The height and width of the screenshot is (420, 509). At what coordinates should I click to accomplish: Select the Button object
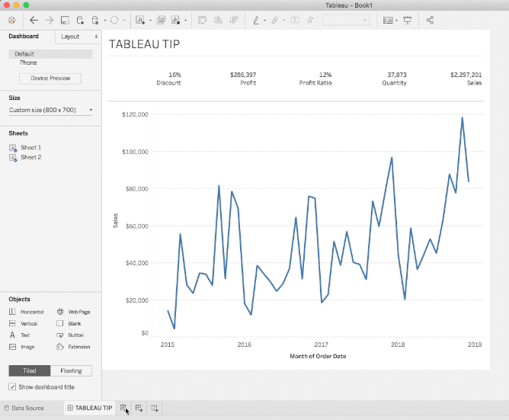click(x=70, y=335)
